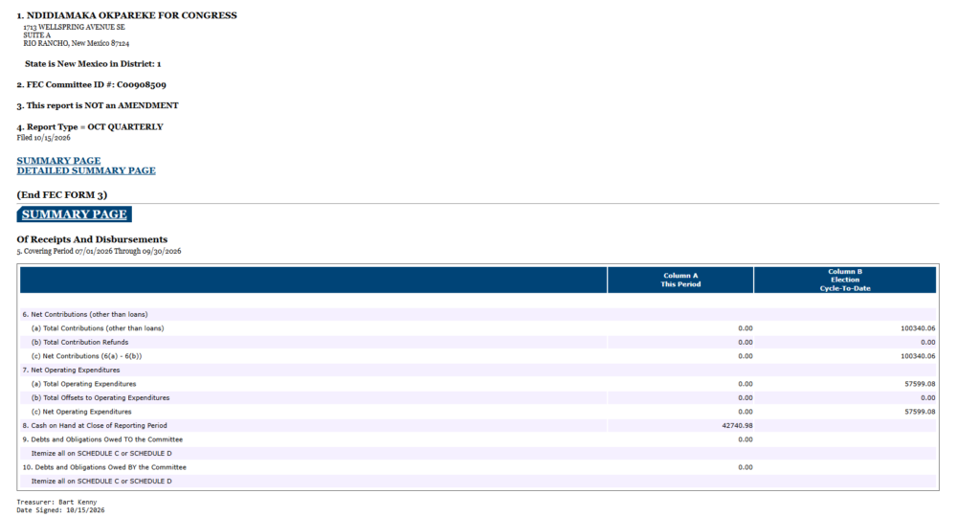
Task: Click the blue SUMMARY PAGE banner heading
Action: pos(75,214)
